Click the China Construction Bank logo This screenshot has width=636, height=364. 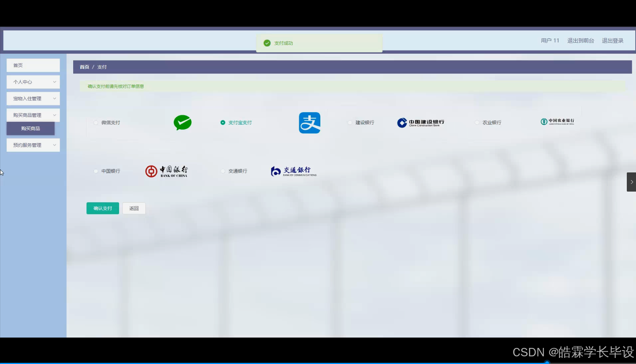coord(421,123)
